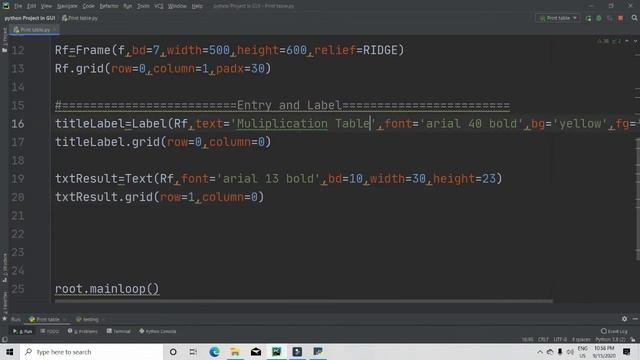640x360 pixels.
Task: Open the Structure tool window sidebar button
Action: (4, 267)
